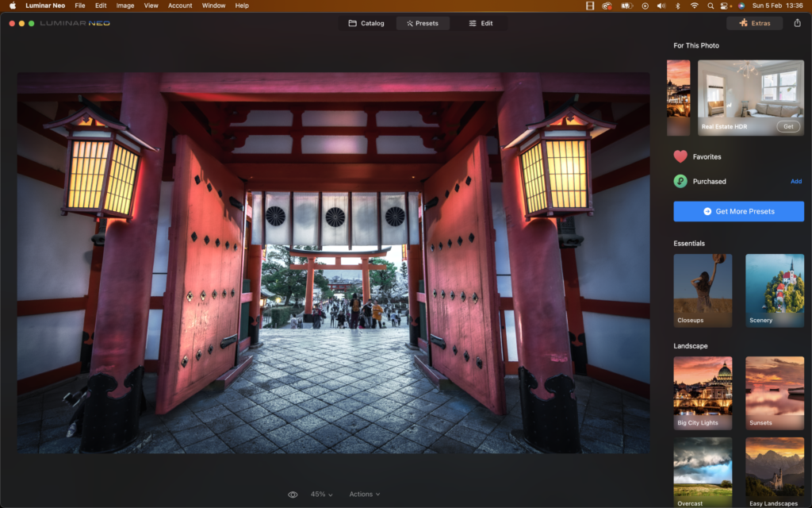Viewport: 812px width, 508px height.
Task: Click the For This Photo heading
Action: click(696, 45)
